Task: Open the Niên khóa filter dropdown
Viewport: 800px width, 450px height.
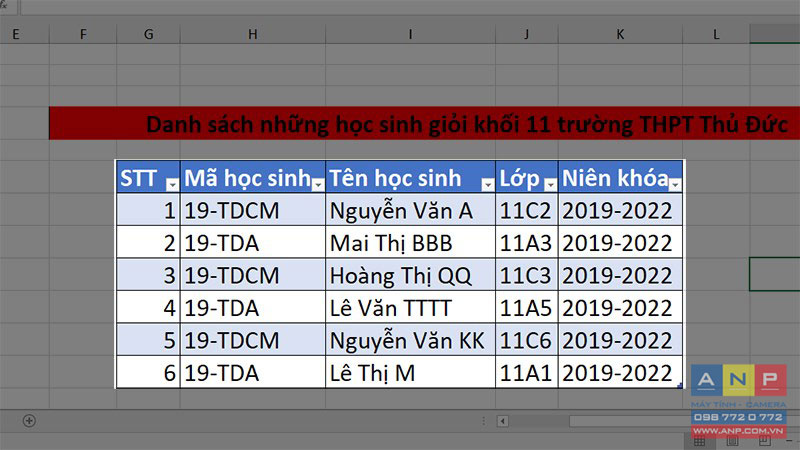Action: click(676, 184)
